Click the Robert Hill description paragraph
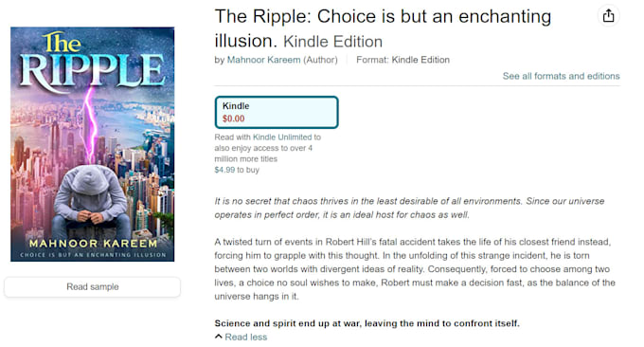 (x=415, y=269)
